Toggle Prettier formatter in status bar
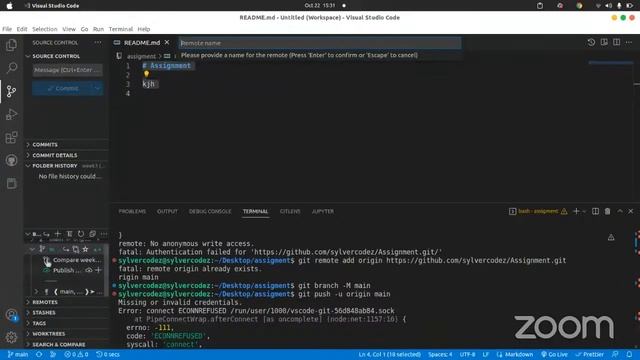Screen dimensions: 640x360 tap(589, 355)
